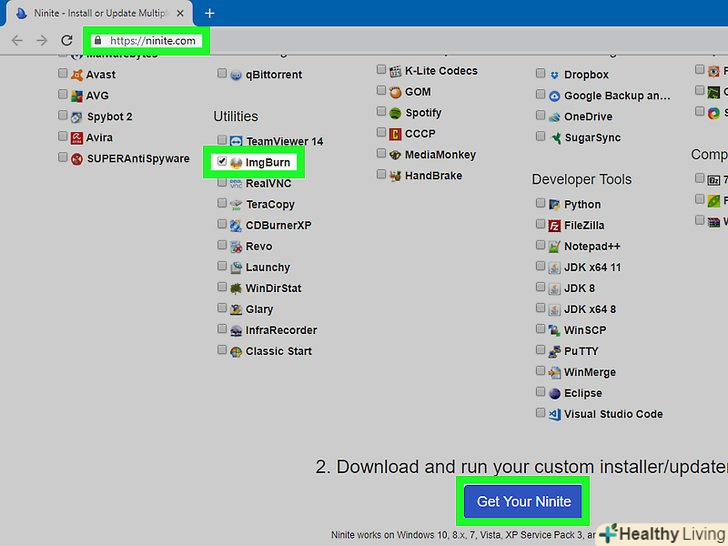This screenshot has height=546, width=728.
Task: Check the WinSCP checkbox
Action: pos(540,329)
